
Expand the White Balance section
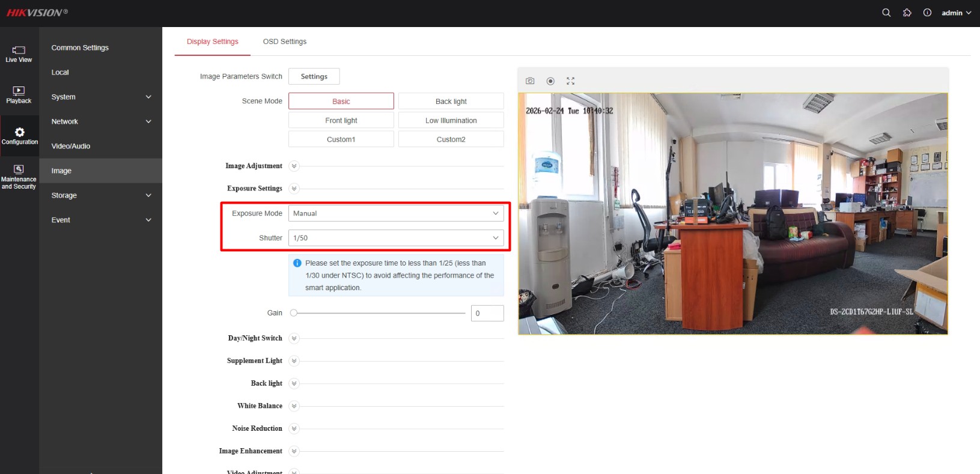tap(294, 406)
